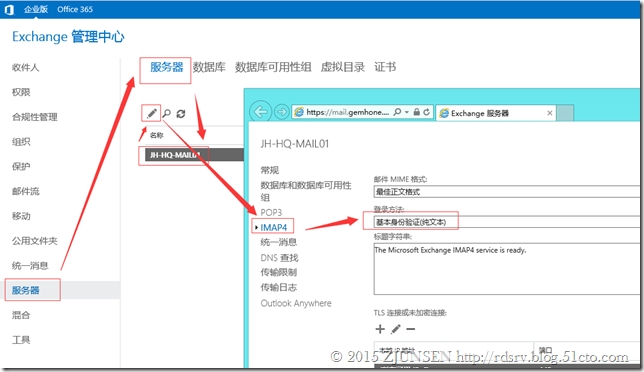644x372 pixels.
Task: Switch to the 证书 tab
Action: click(385, 67)
